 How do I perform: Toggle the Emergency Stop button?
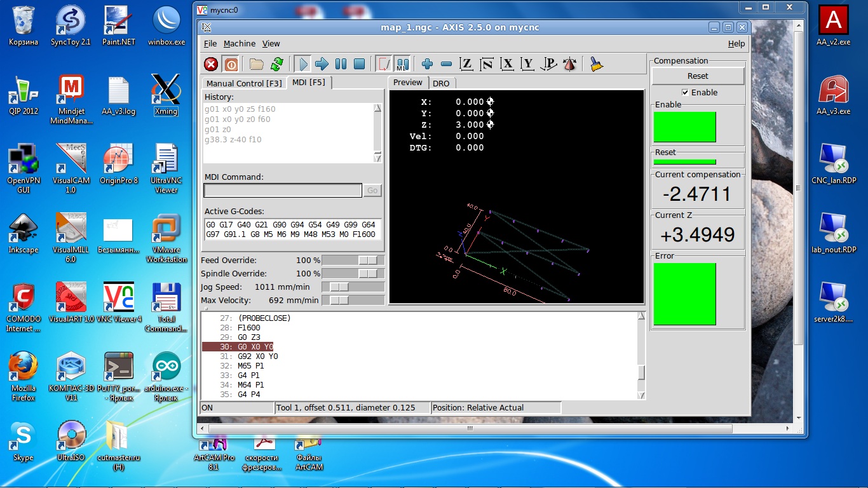click(211, 64)
